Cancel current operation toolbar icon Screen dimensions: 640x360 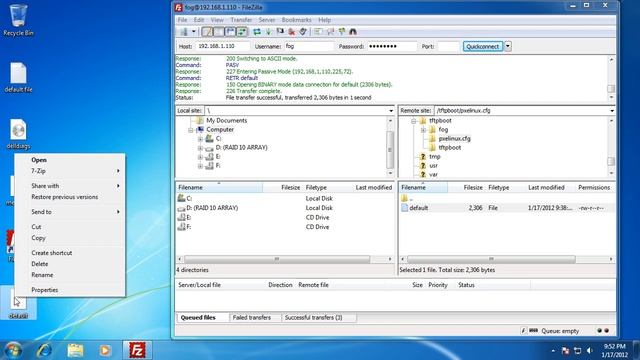[x=280, y=32]
